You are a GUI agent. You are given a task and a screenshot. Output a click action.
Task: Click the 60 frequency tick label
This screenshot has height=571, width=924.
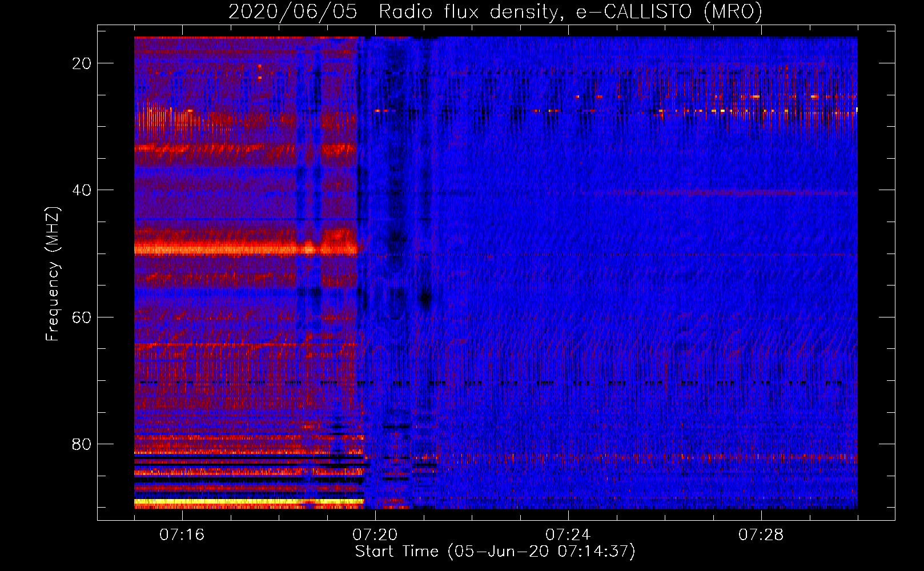82,317
